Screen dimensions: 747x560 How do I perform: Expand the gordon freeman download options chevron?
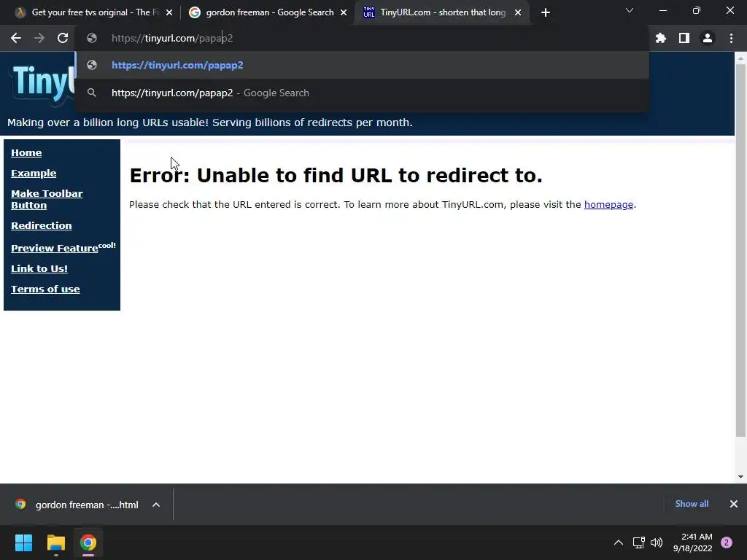pyautogui.click(x=156, y=505)
